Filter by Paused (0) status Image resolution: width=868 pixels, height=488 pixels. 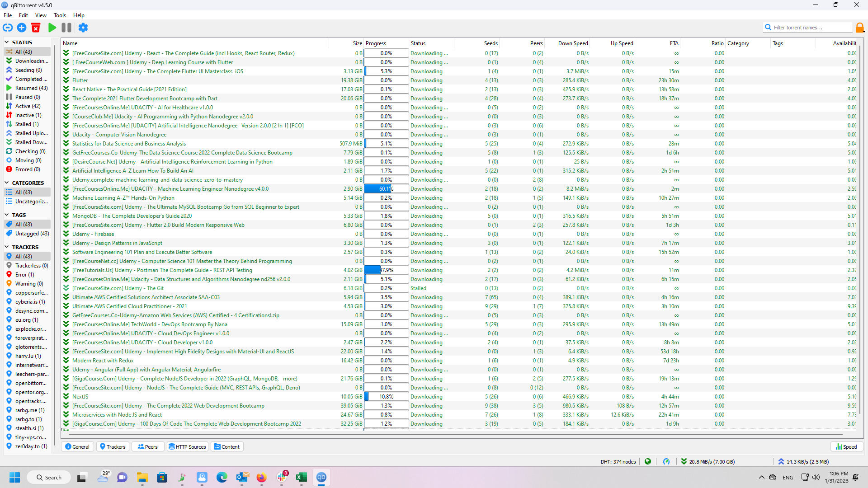coord(28,97)
